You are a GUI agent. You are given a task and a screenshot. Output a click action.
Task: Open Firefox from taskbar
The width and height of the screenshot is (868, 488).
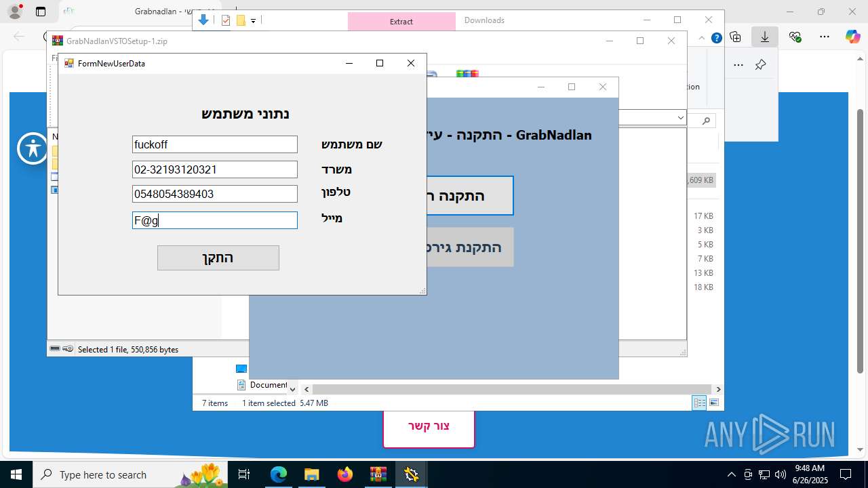(x=344, y=474)
